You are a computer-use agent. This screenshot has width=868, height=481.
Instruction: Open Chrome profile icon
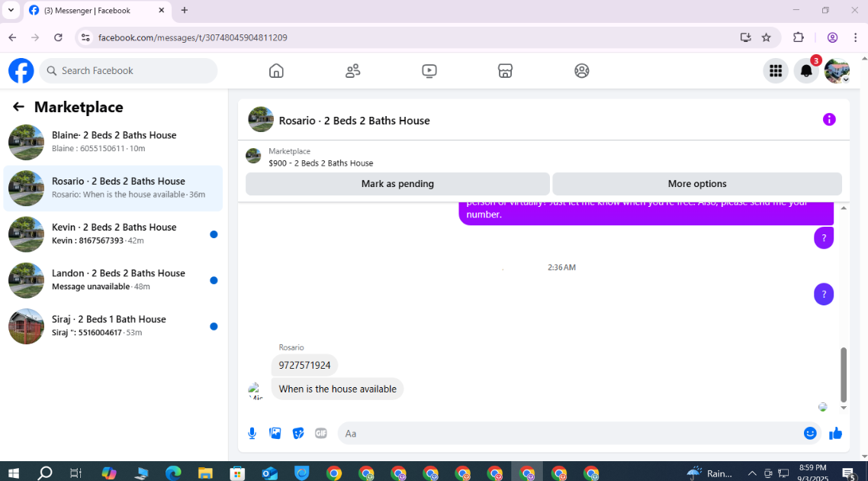coord(833,37)
